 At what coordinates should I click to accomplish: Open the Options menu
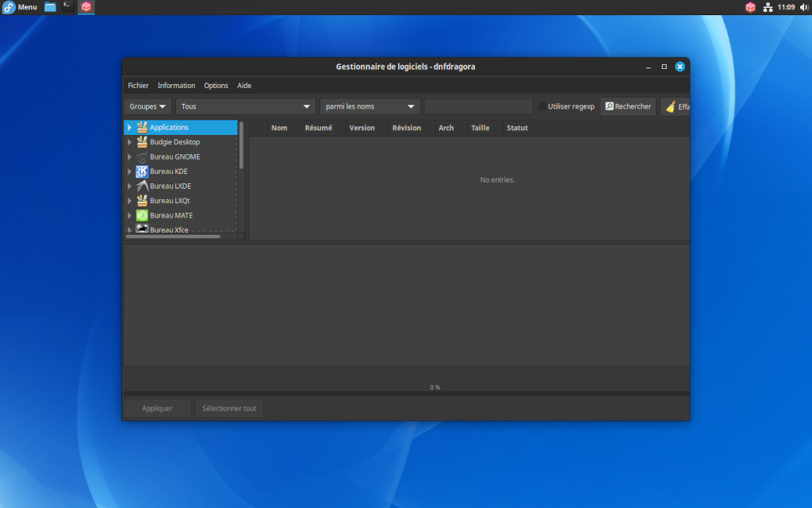[216, 85]
